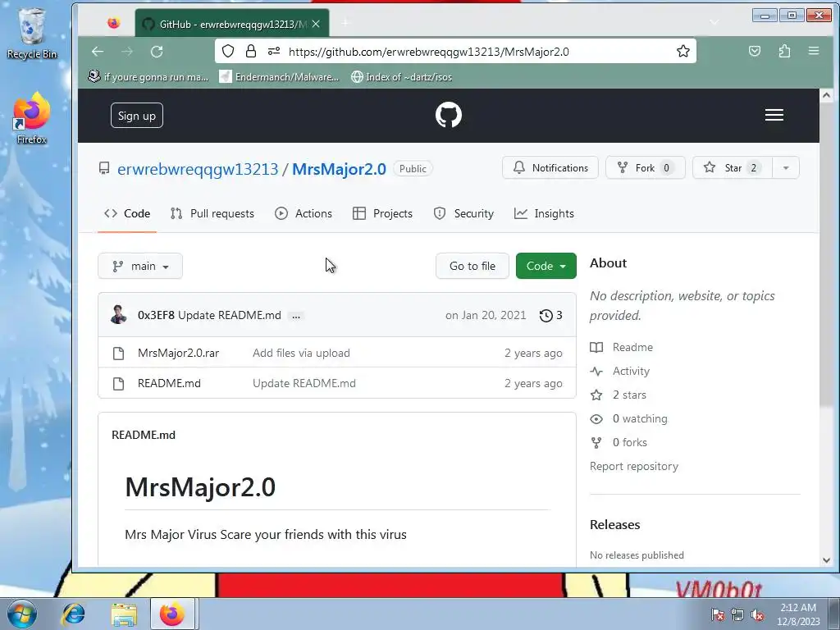Save page to Pocket icon
The width and height of the screenshot is (840, 630).
click(755, 52)
